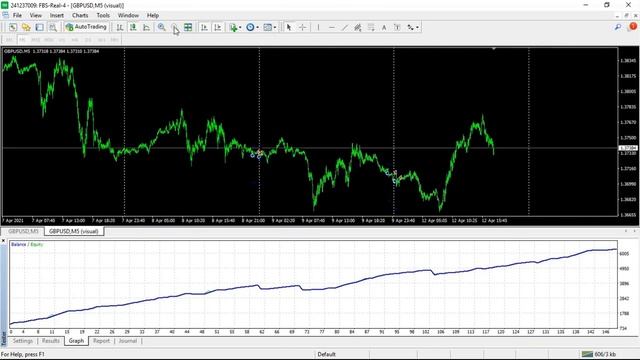
Task: Open the red notification icon
Action: click(x=633, y=27)
